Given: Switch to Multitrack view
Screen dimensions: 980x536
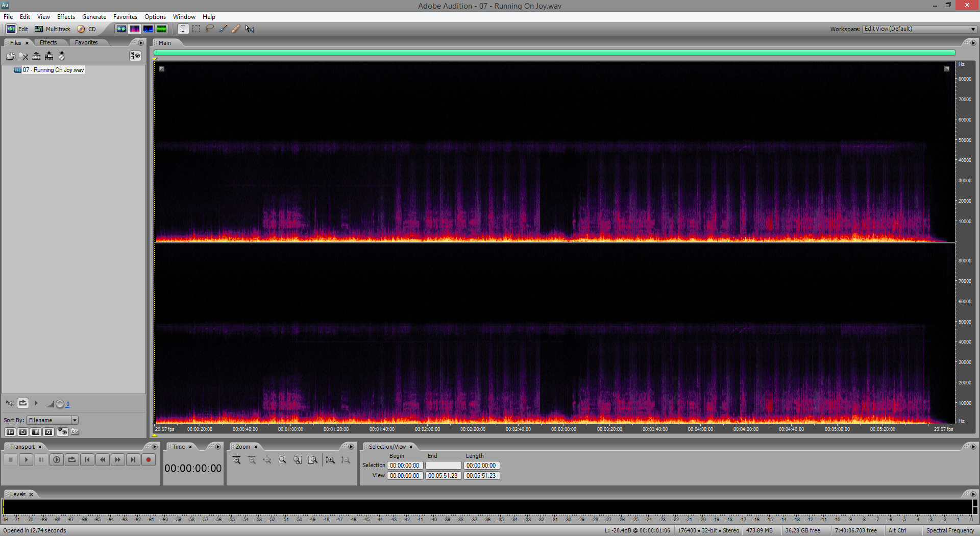Looking at the screenshot, I should click(x=53, y=29).
